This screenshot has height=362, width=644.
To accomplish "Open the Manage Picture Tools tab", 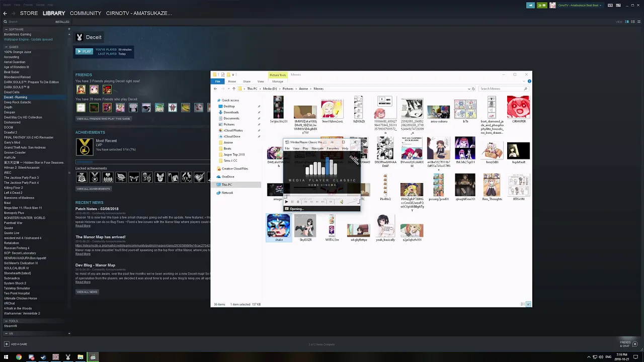I will 278,81.
